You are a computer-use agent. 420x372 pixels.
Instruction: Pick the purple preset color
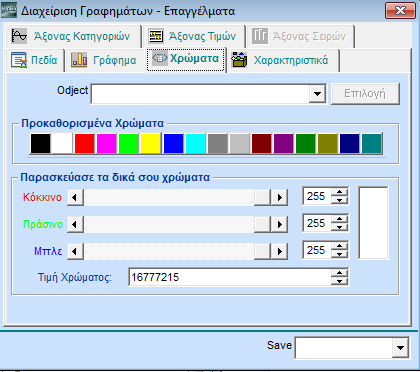click(x=284, y=143)
